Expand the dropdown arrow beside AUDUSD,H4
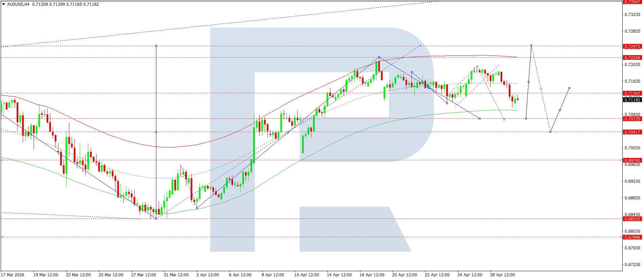Screen dimensions: 644x279 pos(4,4)
